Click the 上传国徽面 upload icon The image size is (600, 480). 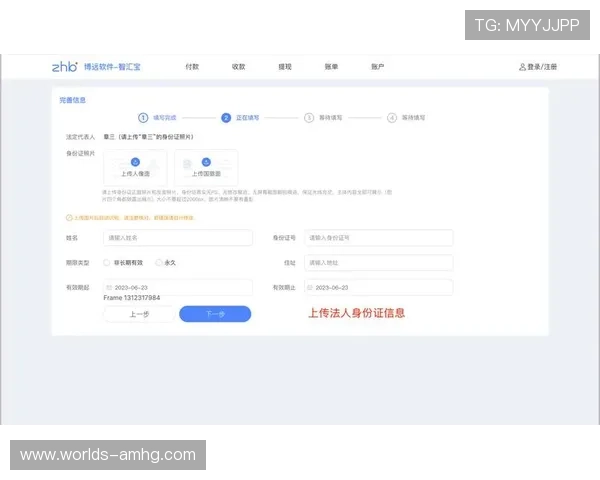206,162
